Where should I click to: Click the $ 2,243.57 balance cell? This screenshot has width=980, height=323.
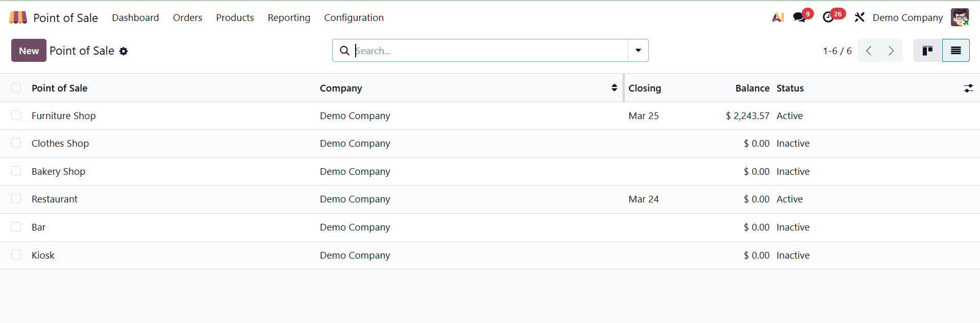747,116
